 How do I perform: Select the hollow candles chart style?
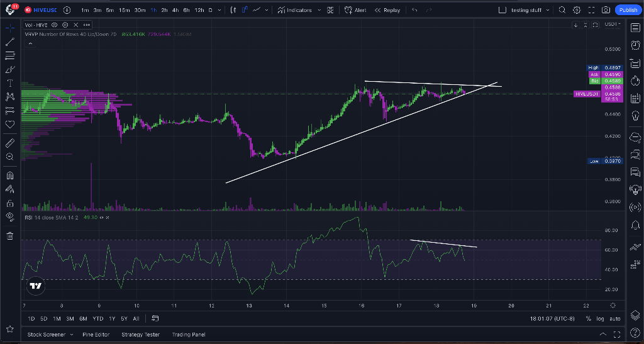pos(245,10)
